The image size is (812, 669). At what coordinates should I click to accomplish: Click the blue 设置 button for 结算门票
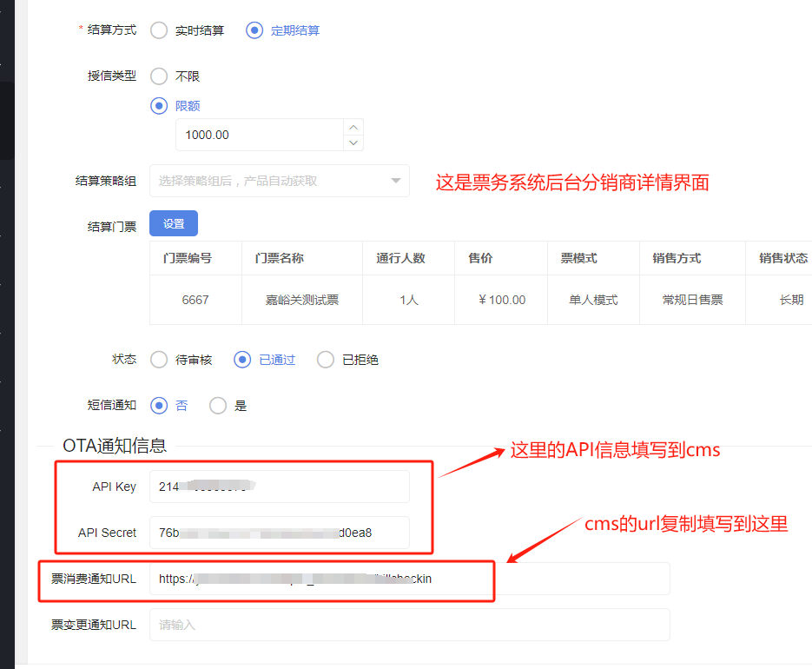pyautogui.click(x=173, y=223)
